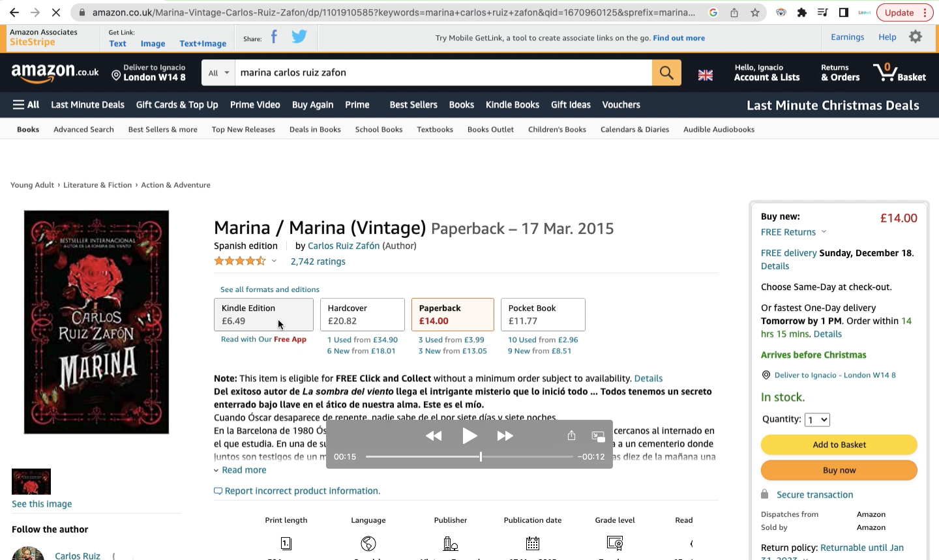This screenshot has width=939, height=560.
Task: Play the video with play button
Action: (469, 435)
